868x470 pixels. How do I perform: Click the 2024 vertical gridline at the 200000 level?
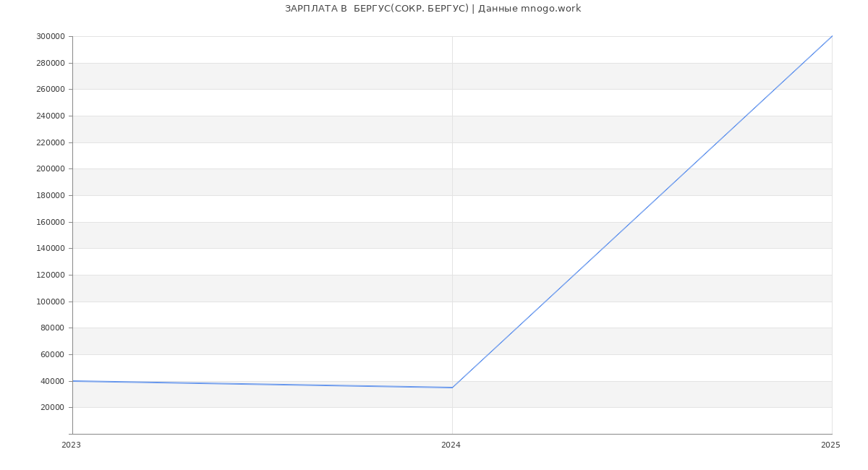point(452,168)
